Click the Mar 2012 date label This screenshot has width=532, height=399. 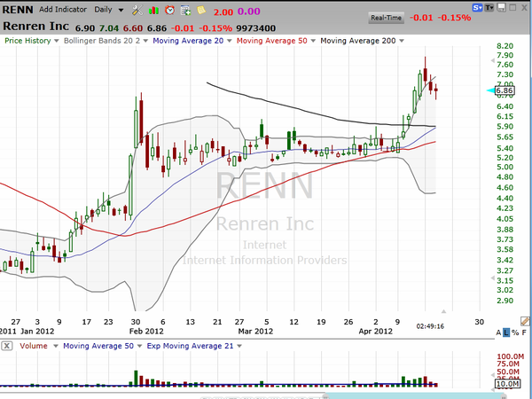255,331
